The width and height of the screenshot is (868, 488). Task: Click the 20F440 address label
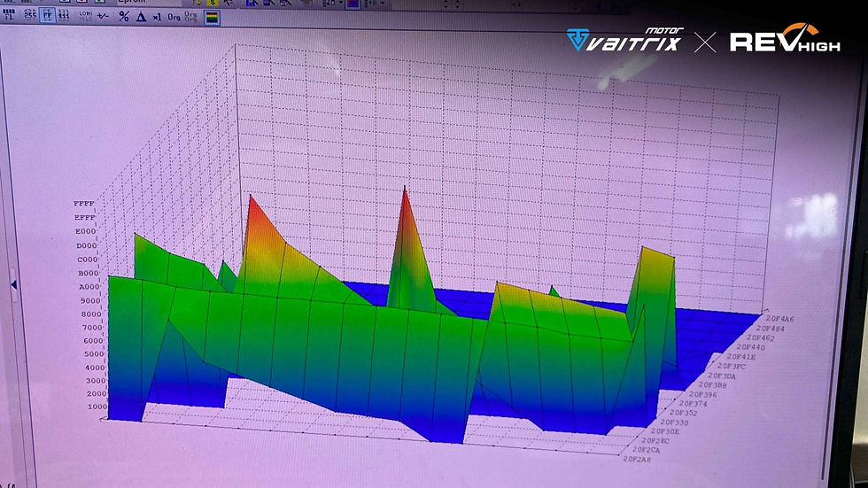pos(751,347)
